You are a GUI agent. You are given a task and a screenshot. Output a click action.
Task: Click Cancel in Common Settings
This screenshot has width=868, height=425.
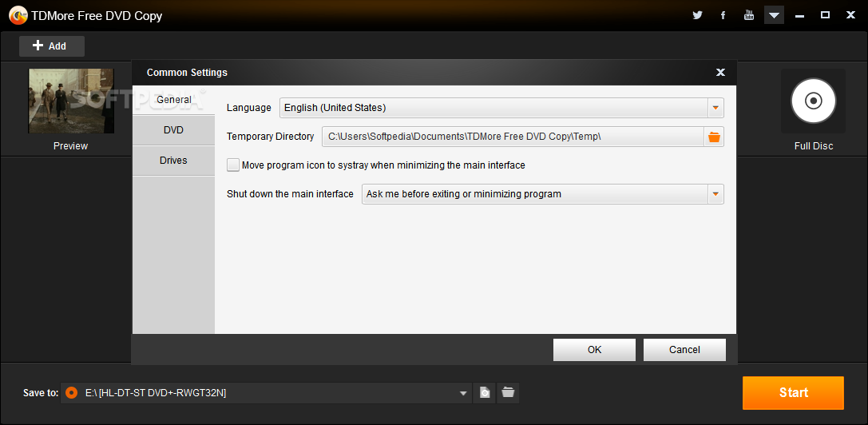click(x=685, y=350)
